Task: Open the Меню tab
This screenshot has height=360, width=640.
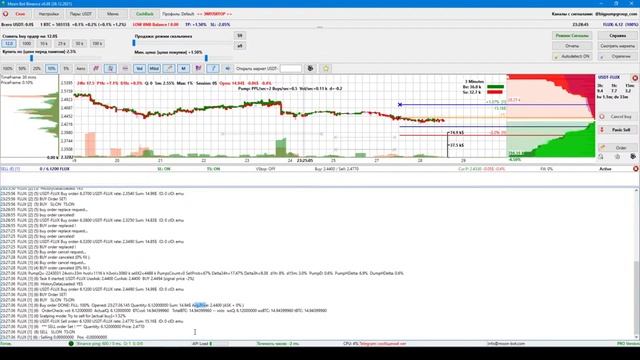Action: tap(113, 14)
